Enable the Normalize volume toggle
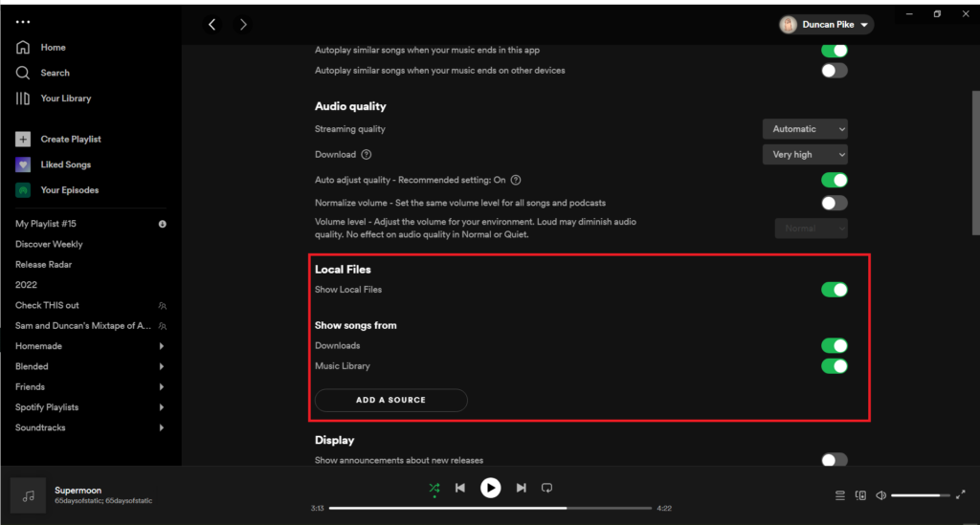The width and height of the screenshot is (980, 525). tap(834, 203)
